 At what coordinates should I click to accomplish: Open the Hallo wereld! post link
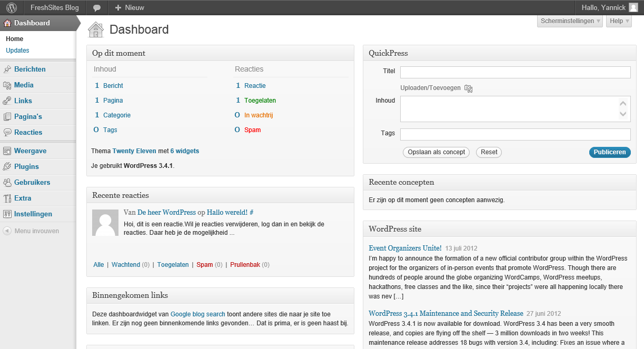[x=227, y=212]
